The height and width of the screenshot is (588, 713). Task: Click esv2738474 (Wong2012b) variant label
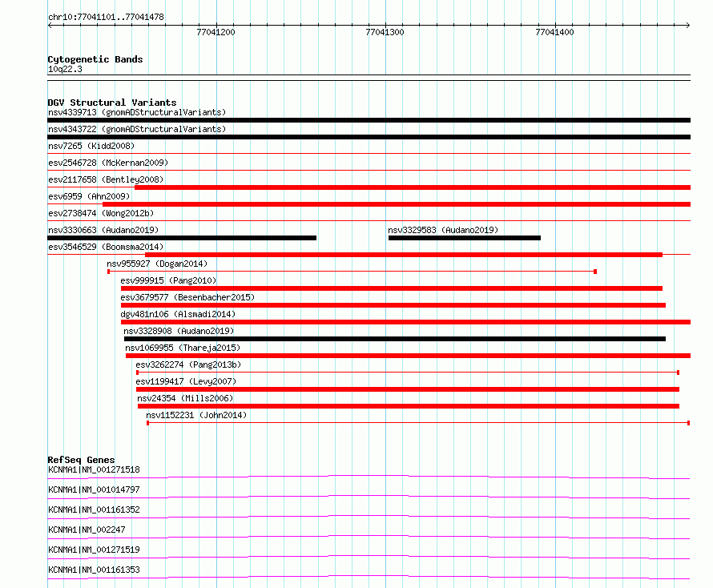tap(101, 213)
